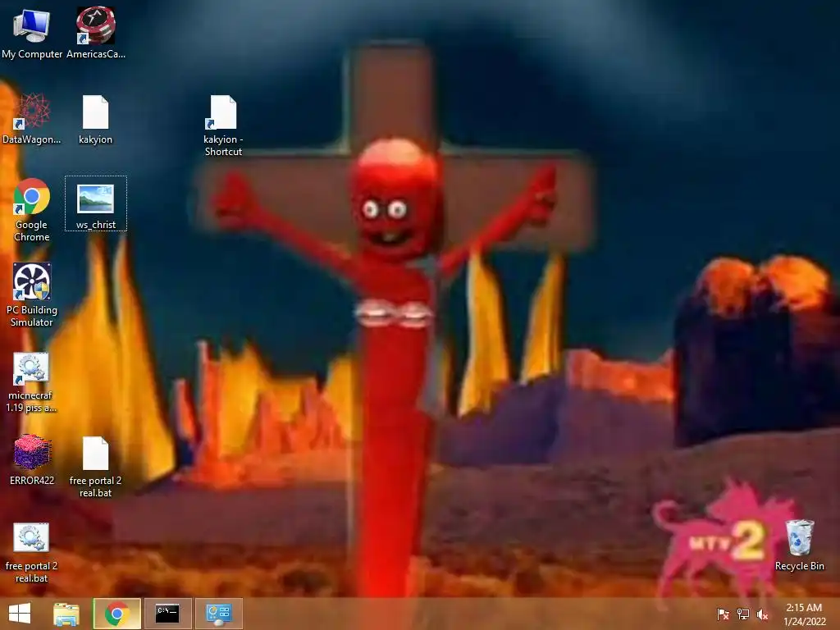The height and width of the screenshot is (630, 840).
Task: Select the Google Chrome desktop shortcut
Action: coord(32,210)
